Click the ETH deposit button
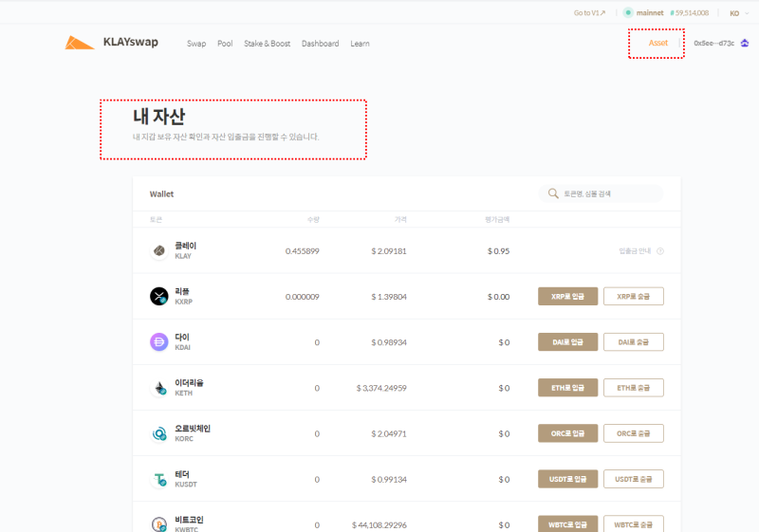The image size is (759, 532). 567,388
